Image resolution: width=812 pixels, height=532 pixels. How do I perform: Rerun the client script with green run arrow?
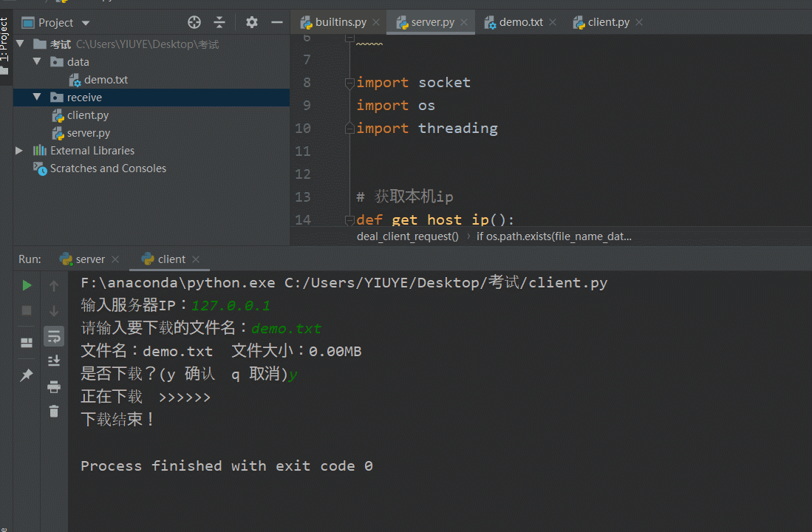click(x=27, y=284)
